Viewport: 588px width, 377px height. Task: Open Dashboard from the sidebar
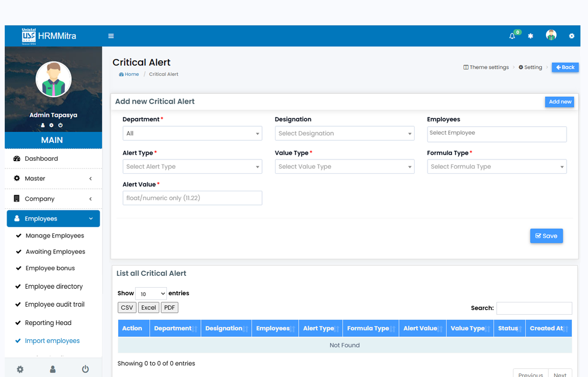pyautogui.click(x=42, y=159)
